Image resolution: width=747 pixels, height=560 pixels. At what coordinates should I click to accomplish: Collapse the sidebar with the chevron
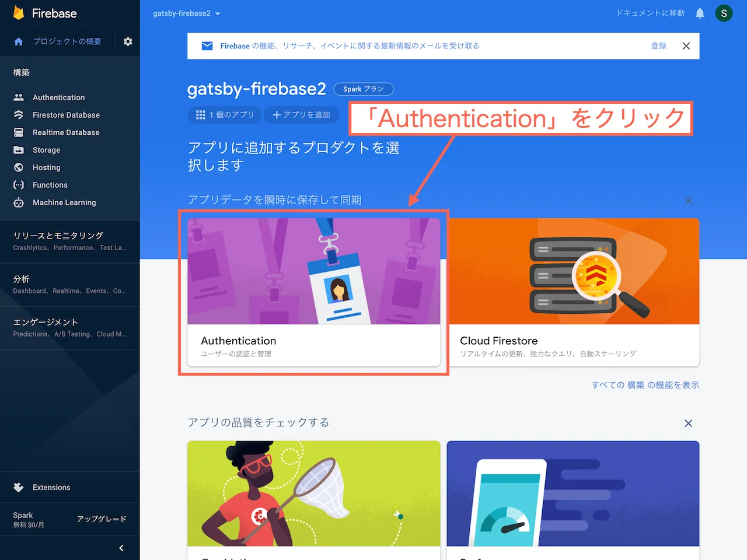tap(121, 548)
